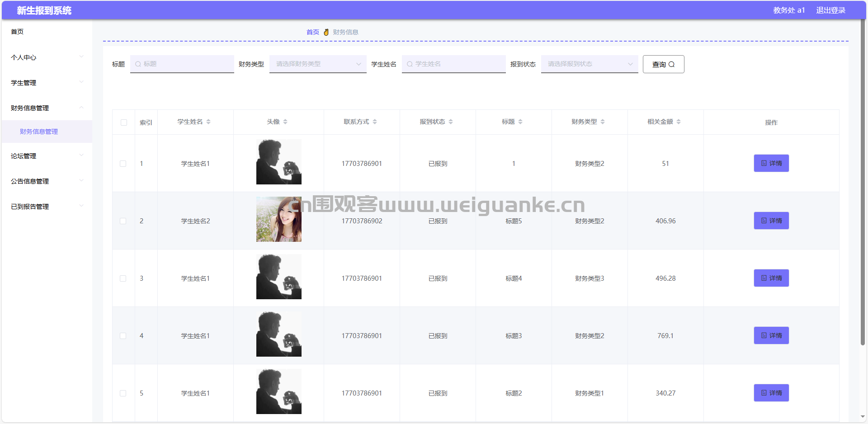Click sort arrows next to 标题 header
Screen dimensions: 868x424
(x=520, y=122)
